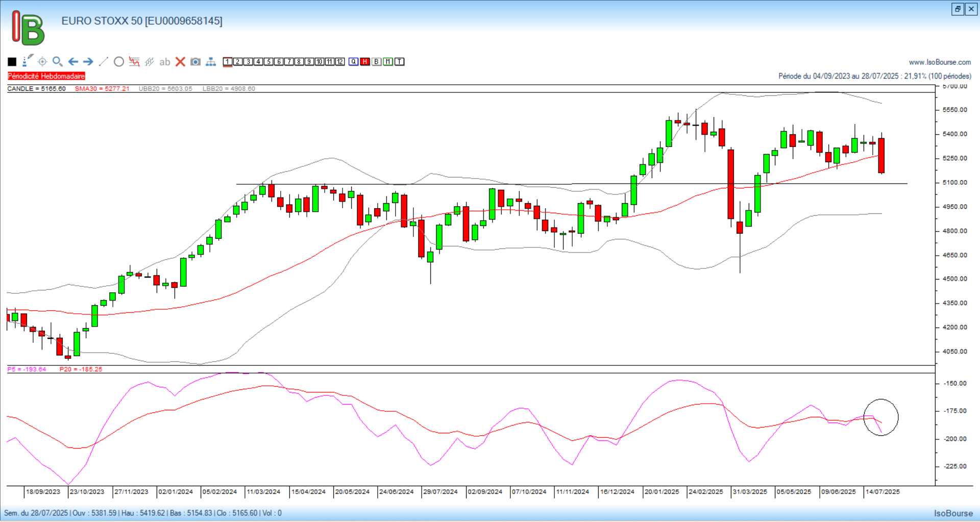Click the parallel channel lines tool
Viewport: 980px width, 522px height.
150,62
